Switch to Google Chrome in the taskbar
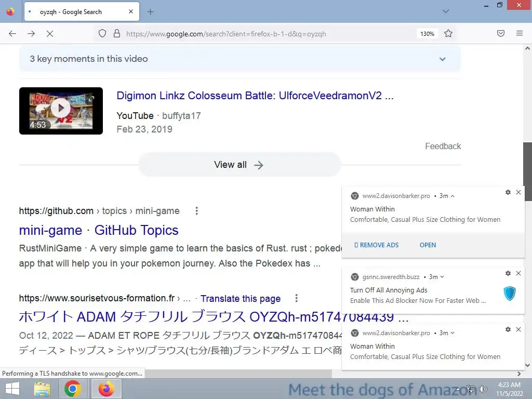The height and width of the screenshot is (399, 532). coord(72,389)
